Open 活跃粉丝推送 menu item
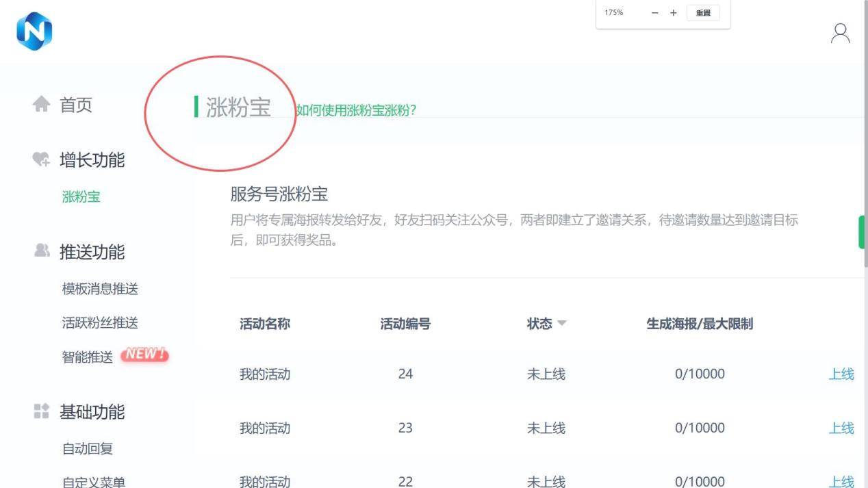 (x=100, y=323)
